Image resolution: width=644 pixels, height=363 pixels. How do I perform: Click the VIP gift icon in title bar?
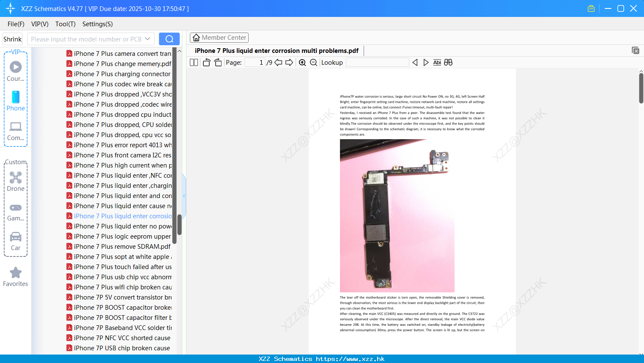(591, 8)
